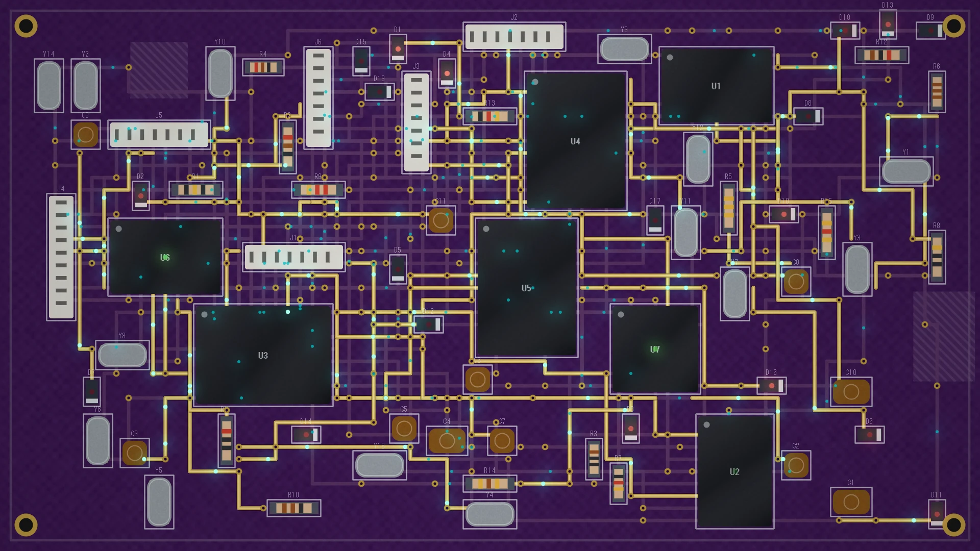
Task: Click the U3 integrated circuit
Action: pyautogui.click(x=263, y=355)
